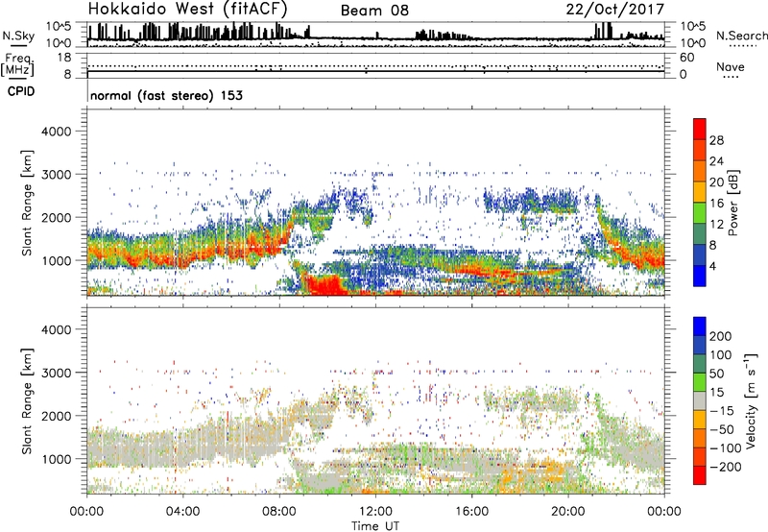The height and width of the screenshot is (532, 768).
Task: Click 'normal (fast stereo) 153' text
Action: point(166,95)
